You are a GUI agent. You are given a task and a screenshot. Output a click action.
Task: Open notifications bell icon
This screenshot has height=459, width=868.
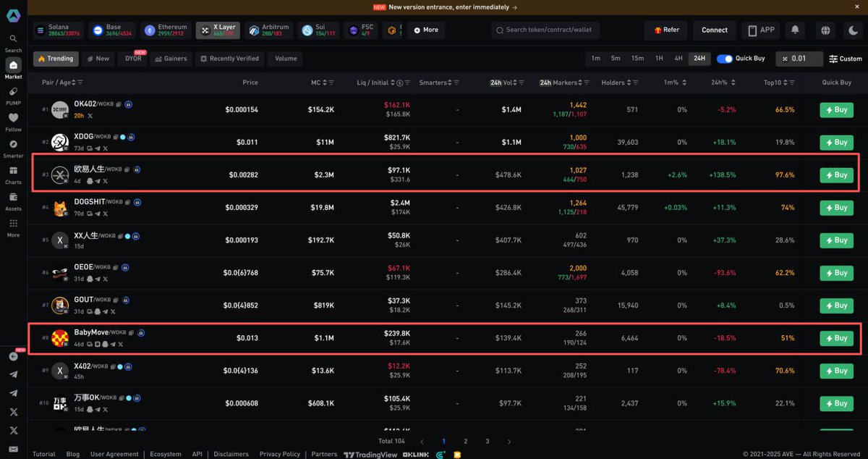click(796, 30)
